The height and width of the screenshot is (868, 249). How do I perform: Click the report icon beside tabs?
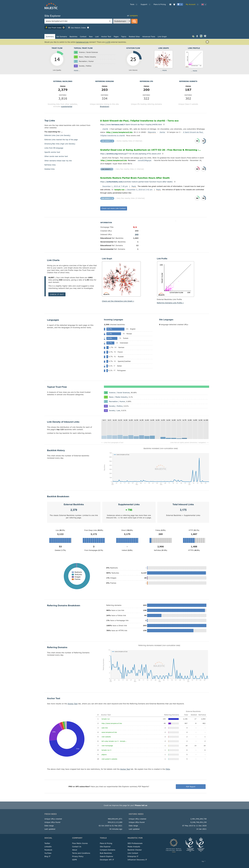click(x=201, y=36)
